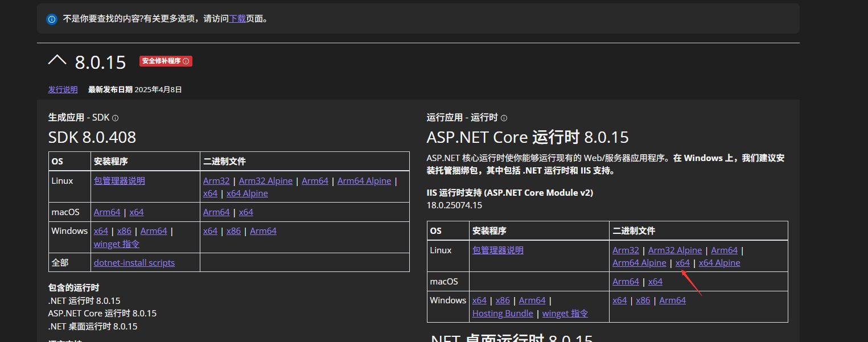Download SDK Linux Arm64 Alpine binary
Screen dimensions: 868x342
point(364,180)
